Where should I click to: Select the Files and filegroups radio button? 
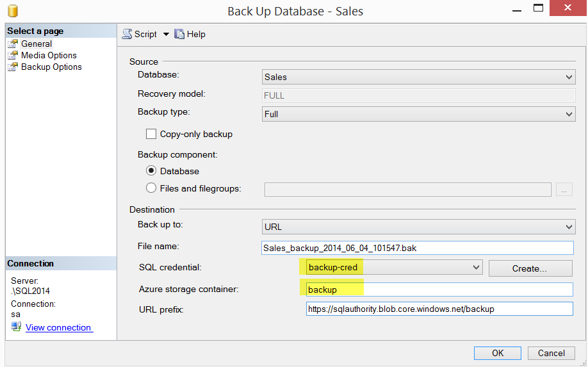(151, 188)
